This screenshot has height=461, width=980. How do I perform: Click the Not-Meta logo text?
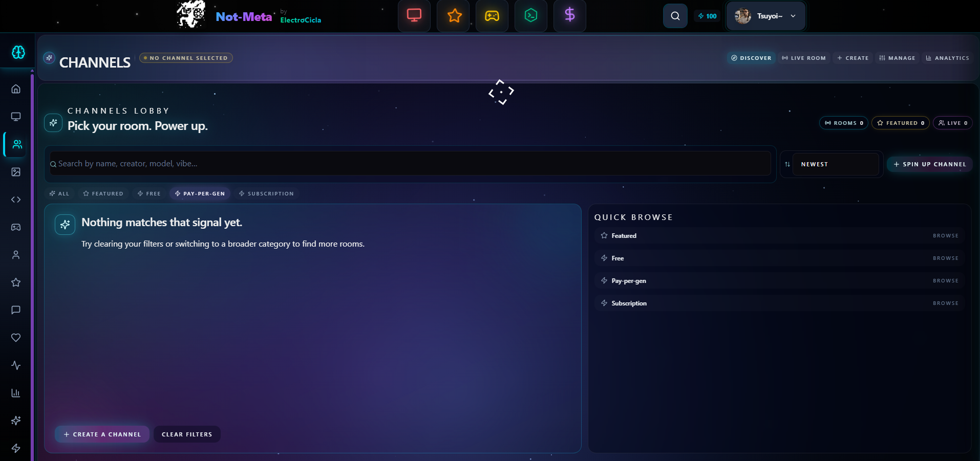tap(244, 17)
